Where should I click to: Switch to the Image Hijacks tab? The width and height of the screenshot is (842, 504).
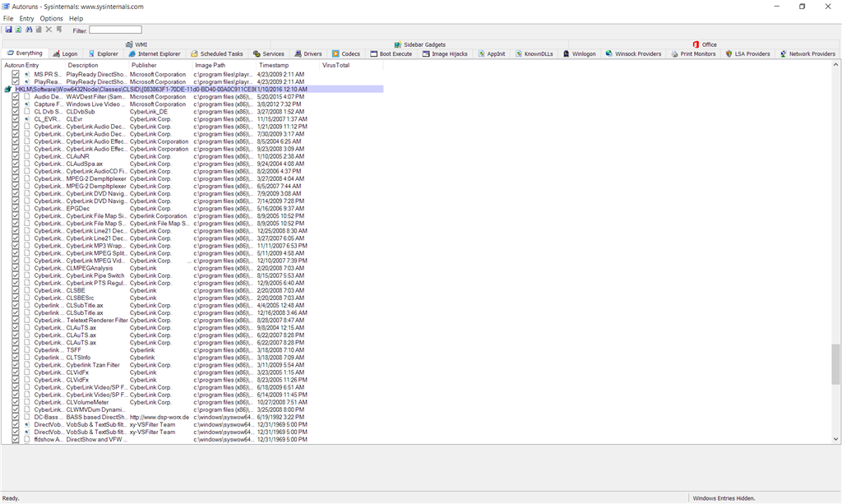445,53
